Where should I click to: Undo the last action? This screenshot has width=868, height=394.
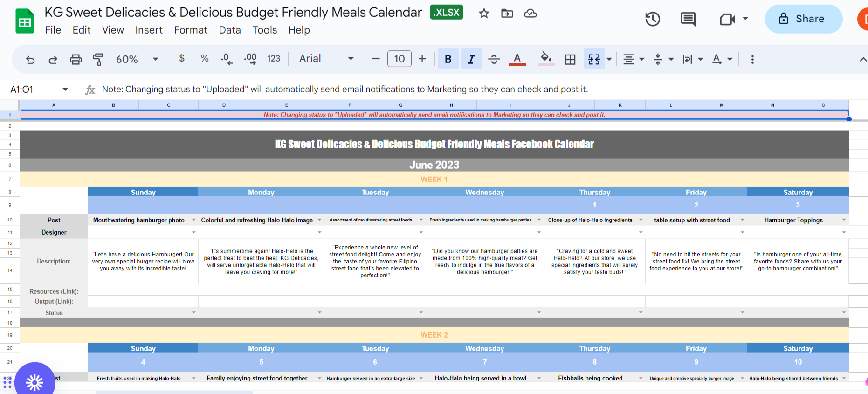(x=30, y=59)
